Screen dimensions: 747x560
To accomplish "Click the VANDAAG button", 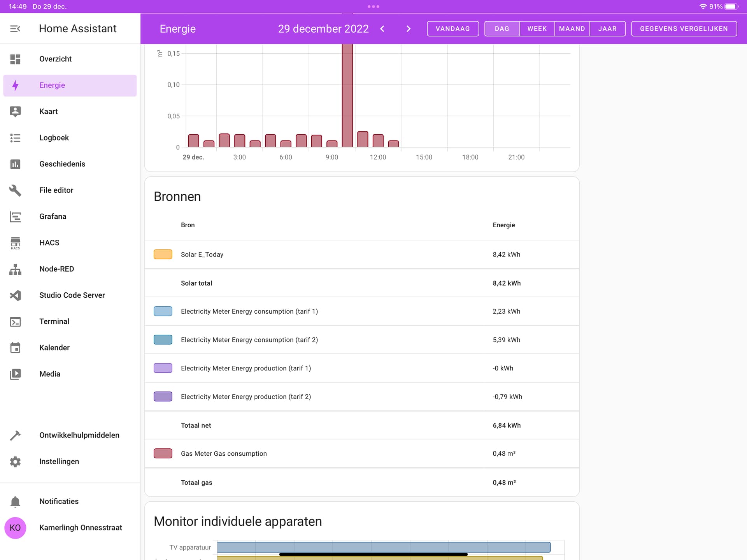I will pyautogui.click(x=452, y=29).
